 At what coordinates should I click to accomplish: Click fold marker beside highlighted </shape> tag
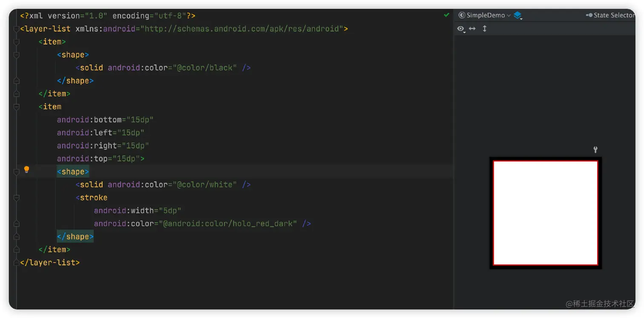pos(17,237)
